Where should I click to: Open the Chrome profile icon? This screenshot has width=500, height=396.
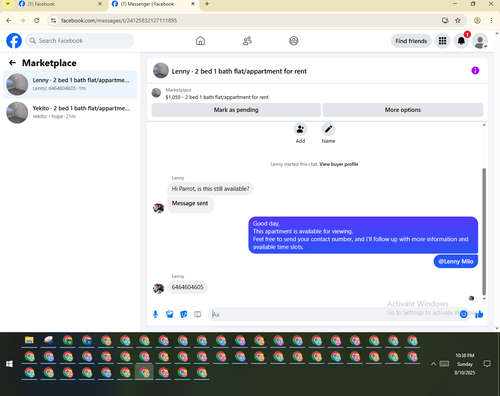click(477, 20)
